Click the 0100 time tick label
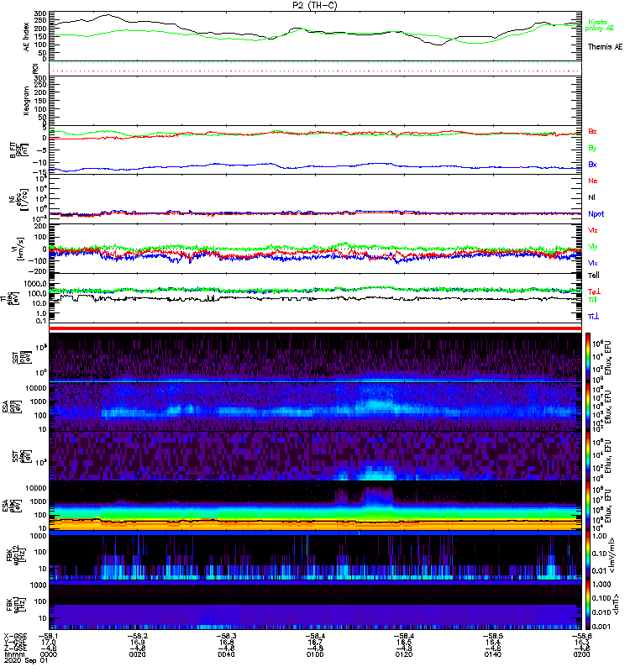The image size is (630, 672). tap(315, 654)
